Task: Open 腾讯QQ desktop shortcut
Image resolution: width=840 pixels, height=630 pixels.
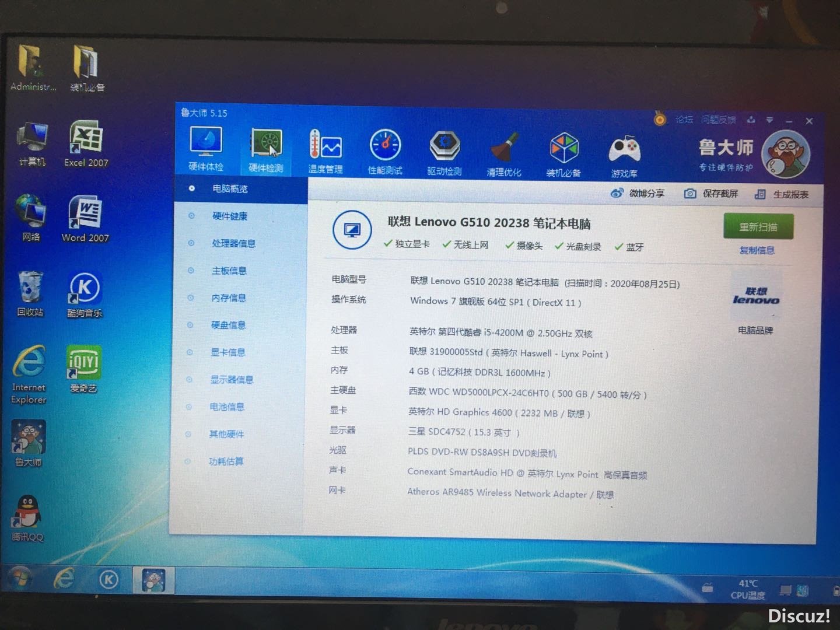Action: click(x=27, y=519)
